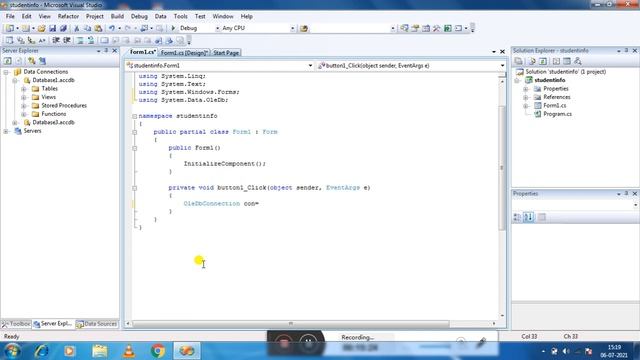This screenshot has width=640, height=360.
Task: Open the Refactor menu
Action: (x=68, y=16)
